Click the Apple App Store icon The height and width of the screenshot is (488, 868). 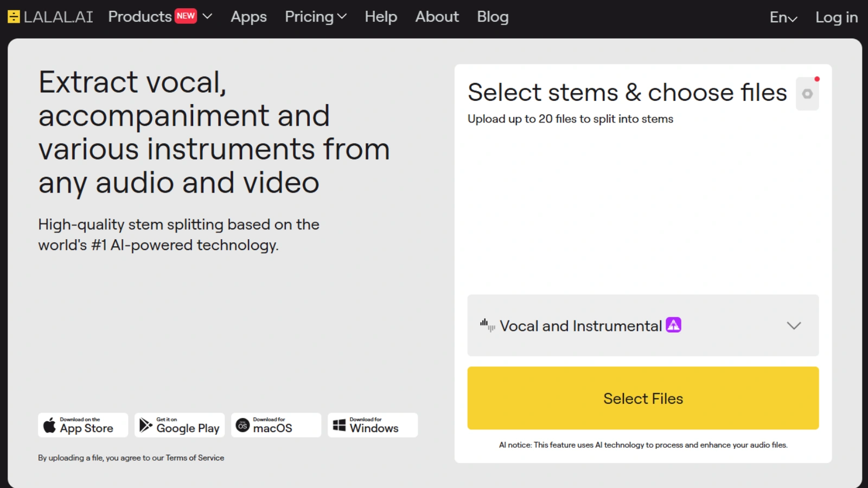point(49,425)
